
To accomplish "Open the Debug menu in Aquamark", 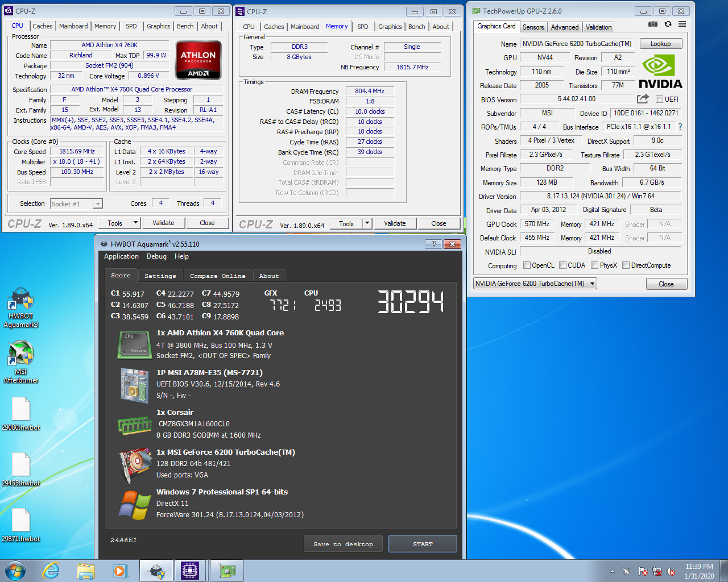I will 156,256.
